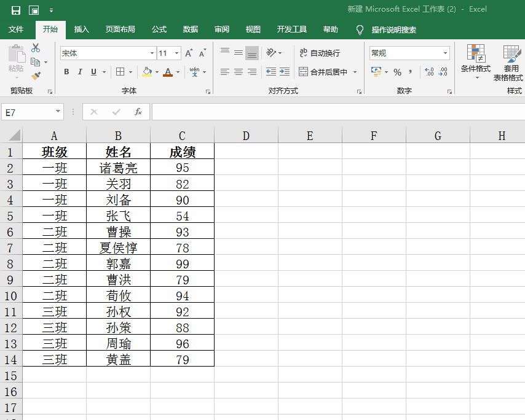This screenshot has height=420, width=525.
Task: Apply the yellow fill color bucket
Action: 147,72
